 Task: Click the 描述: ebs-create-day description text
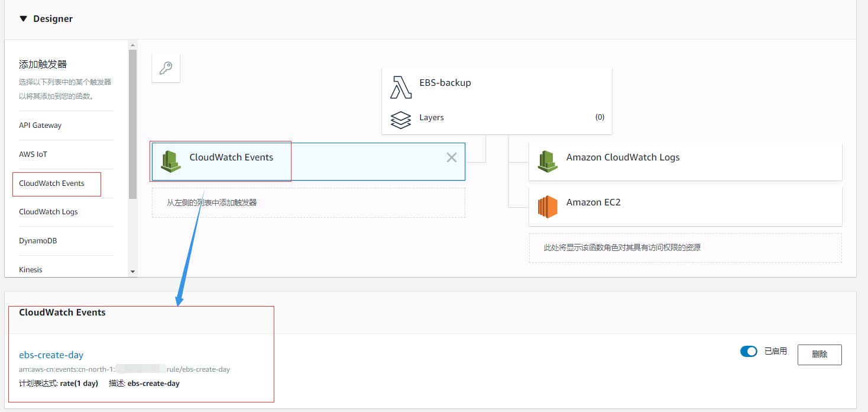pyautogui.click(x=144, y=384)
